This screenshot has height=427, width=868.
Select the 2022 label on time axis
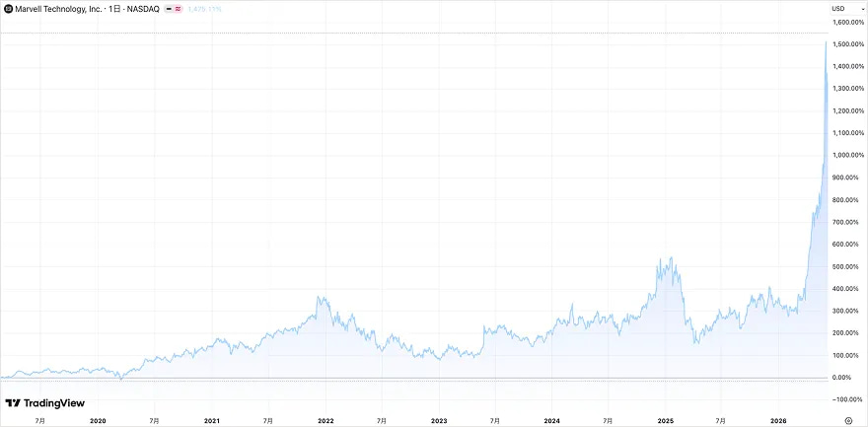(x=325, y=420)
